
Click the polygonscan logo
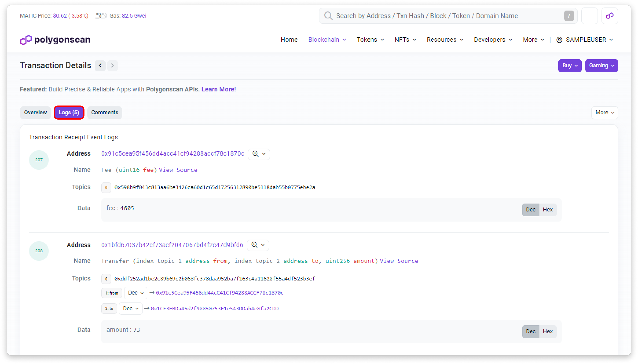pyautogui.click(x=55, y=40)
